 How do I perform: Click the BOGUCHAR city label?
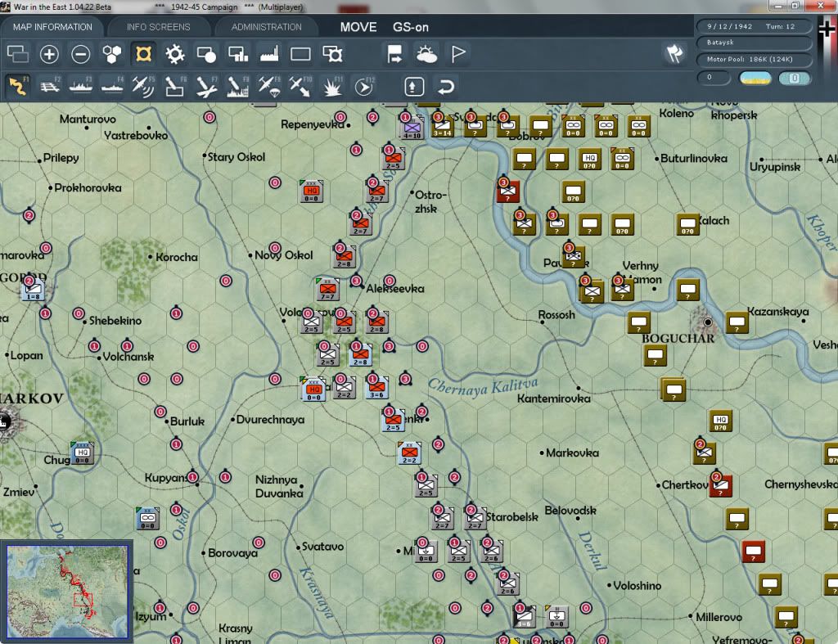(678, 339)
